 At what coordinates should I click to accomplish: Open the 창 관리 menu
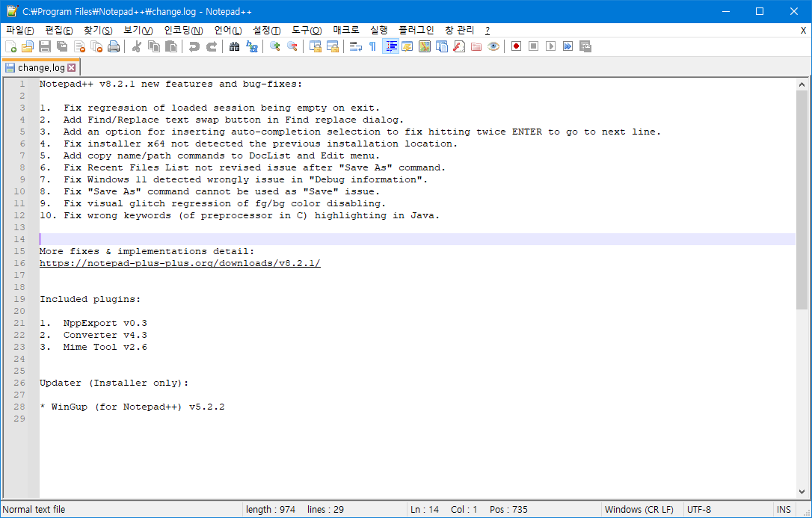pos(460,31)
